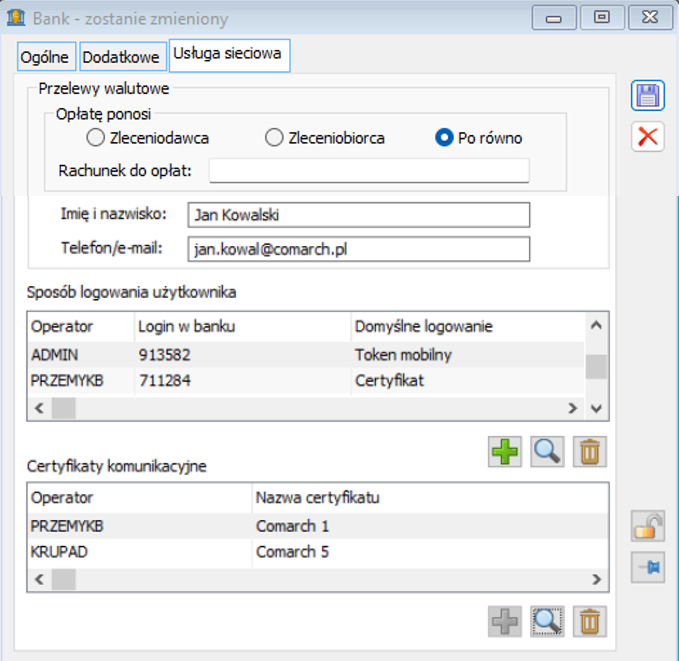Delete selected login entry with the trash icon under the login table
The width and height of the screenshot is (679, 661).
pyautogui.click(x=589, y=452)
